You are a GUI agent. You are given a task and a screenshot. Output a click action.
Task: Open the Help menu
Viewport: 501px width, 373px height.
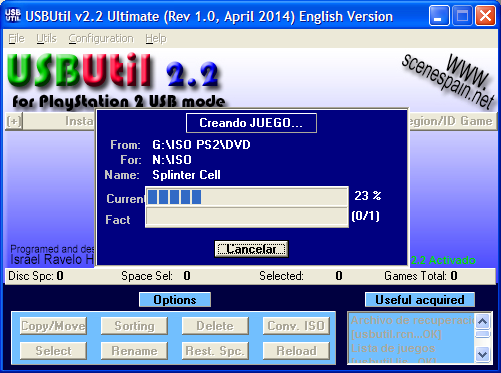[x=156, y=39]
